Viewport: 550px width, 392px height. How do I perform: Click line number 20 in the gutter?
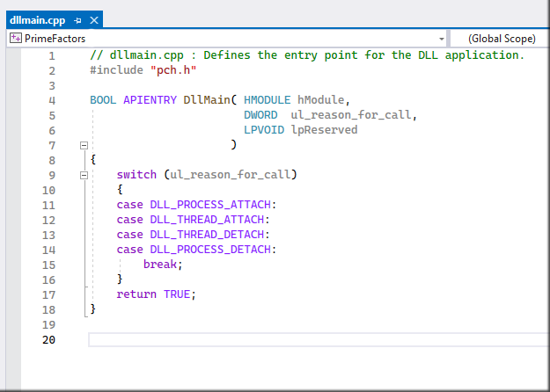pos(48,340)
